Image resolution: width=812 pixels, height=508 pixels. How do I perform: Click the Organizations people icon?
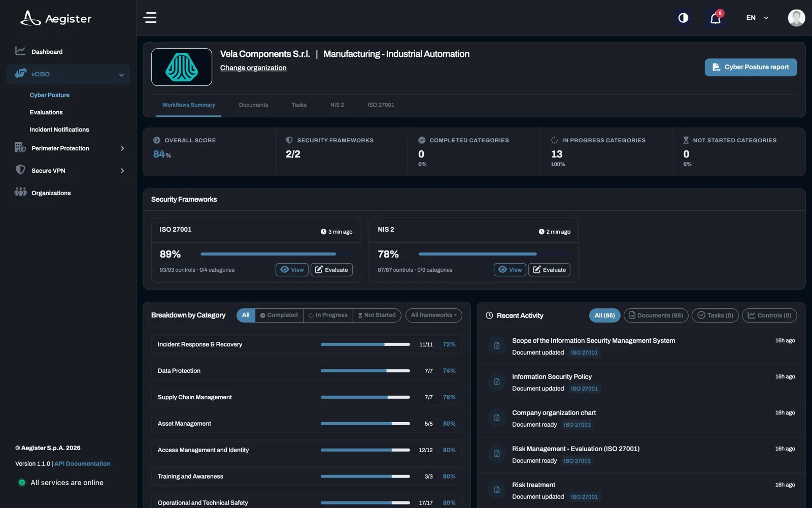[x=20, y=192]
